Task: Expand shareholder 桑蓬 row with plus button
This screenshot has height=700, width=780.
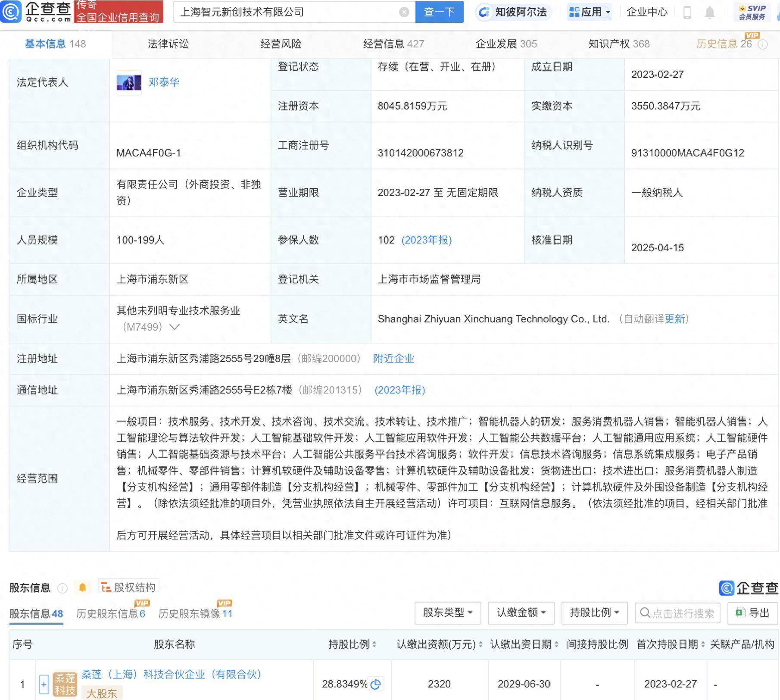Action: [x=43, y=684]
